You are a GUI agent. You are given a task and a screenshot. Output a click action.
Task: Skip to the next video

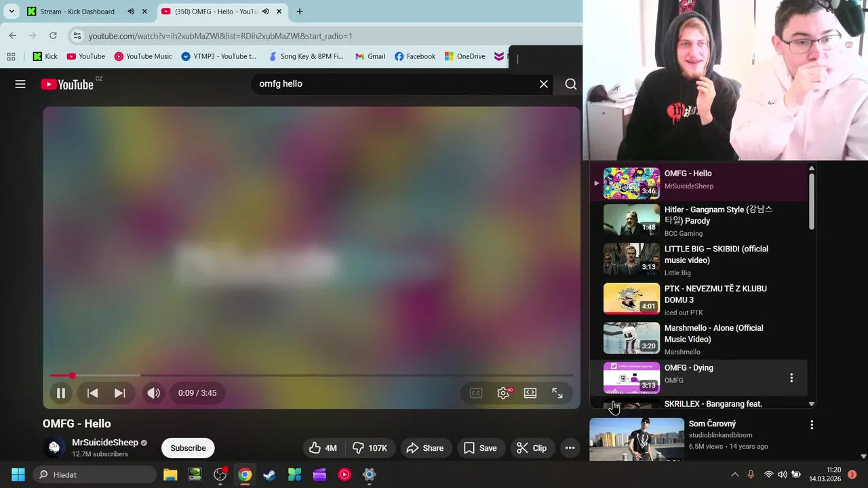coord(119,393)
